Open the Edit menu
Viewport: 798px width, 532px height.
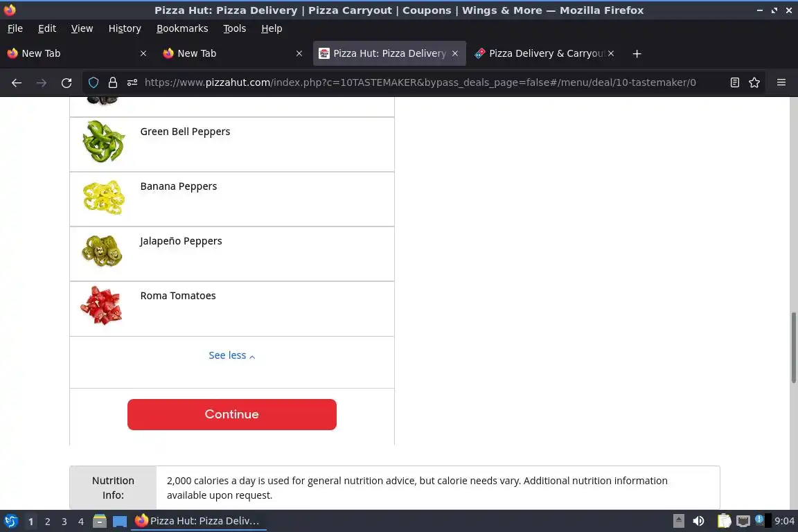click(47, 28)
